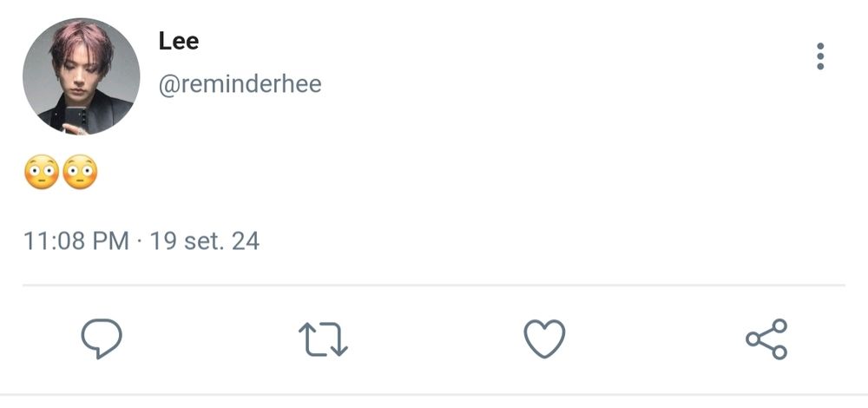Select the first flushed face emoji
The image size is (868, 408).
coord(41,173)
